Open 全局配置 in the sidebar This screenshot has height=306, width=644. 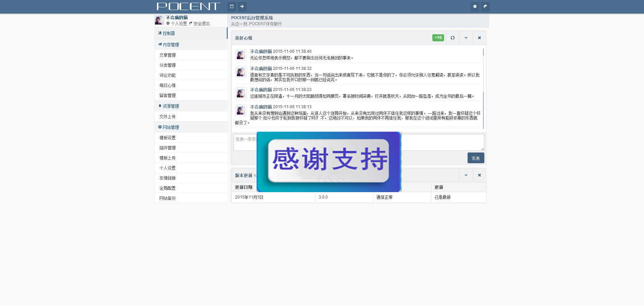click(191, 188)
